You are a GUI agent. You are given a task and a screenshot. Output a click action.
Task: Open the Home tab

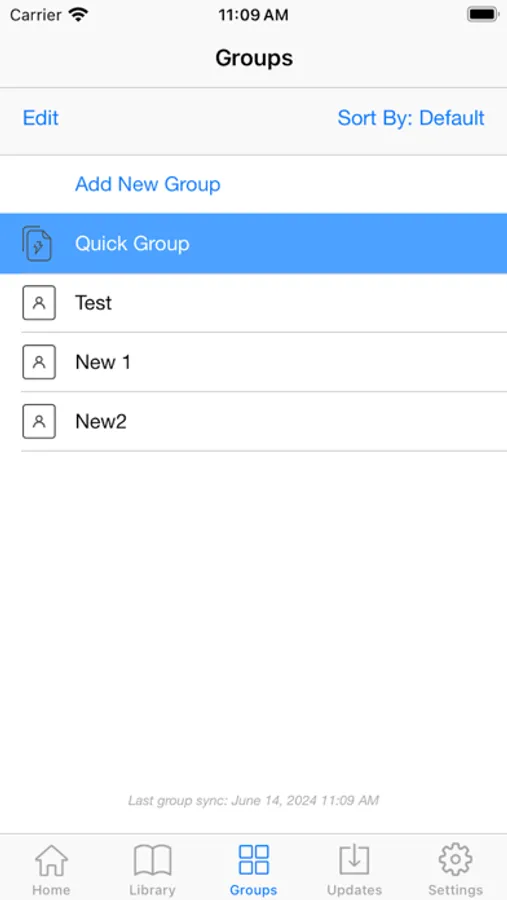tap(51, 869)
